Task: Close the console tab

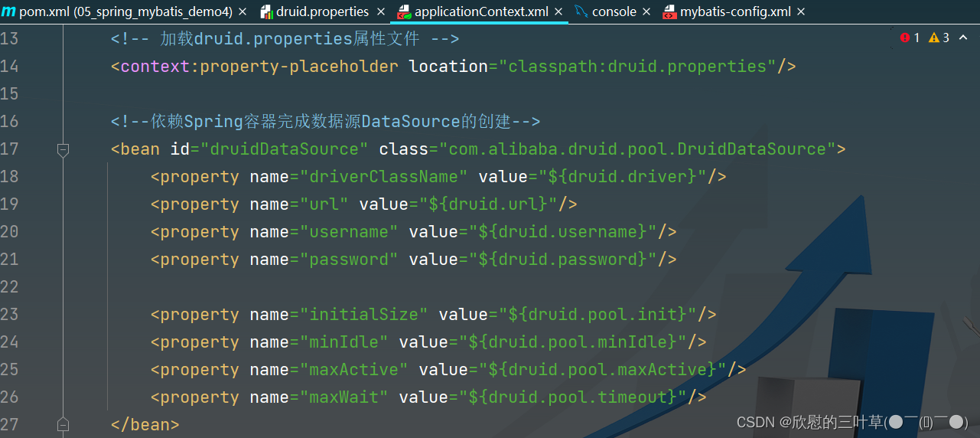Action: [646, 12]
